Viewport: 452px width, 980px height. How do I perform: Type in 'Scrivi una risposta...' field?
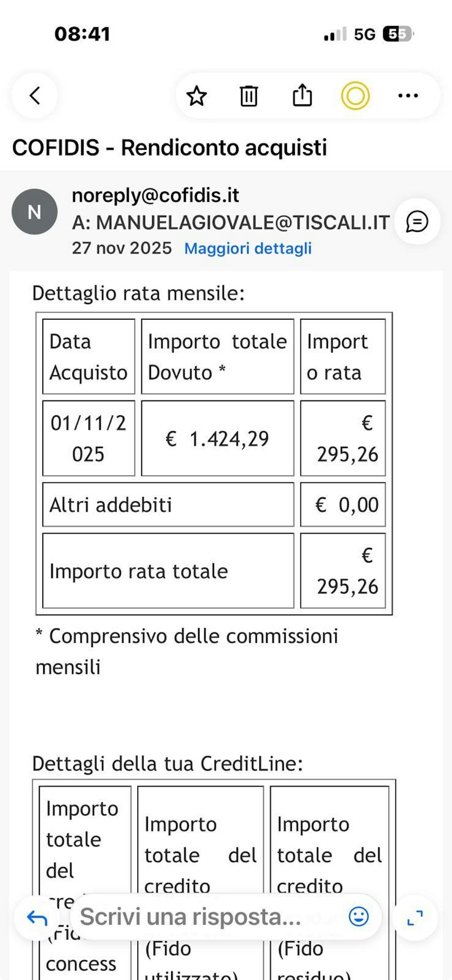[199, 917]
